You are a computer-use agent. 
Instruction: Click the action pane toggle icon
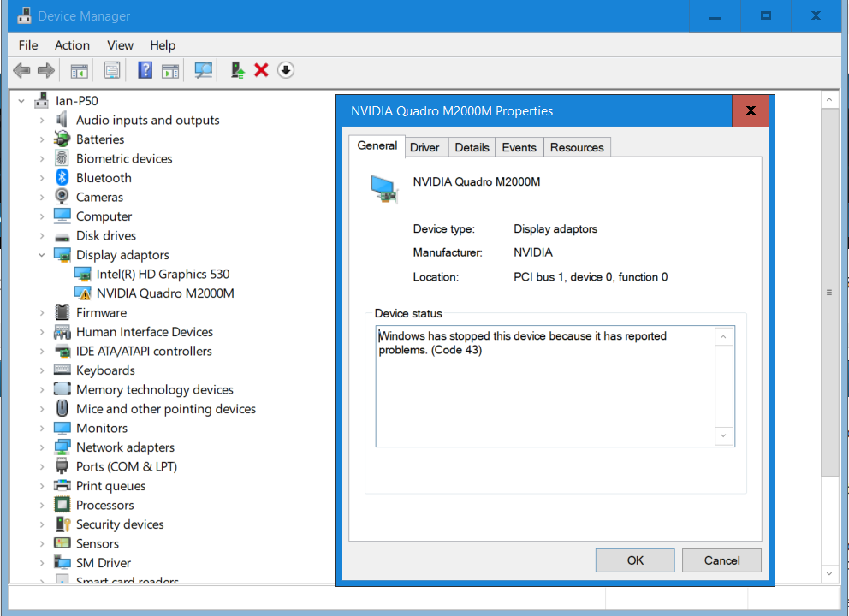170,70
